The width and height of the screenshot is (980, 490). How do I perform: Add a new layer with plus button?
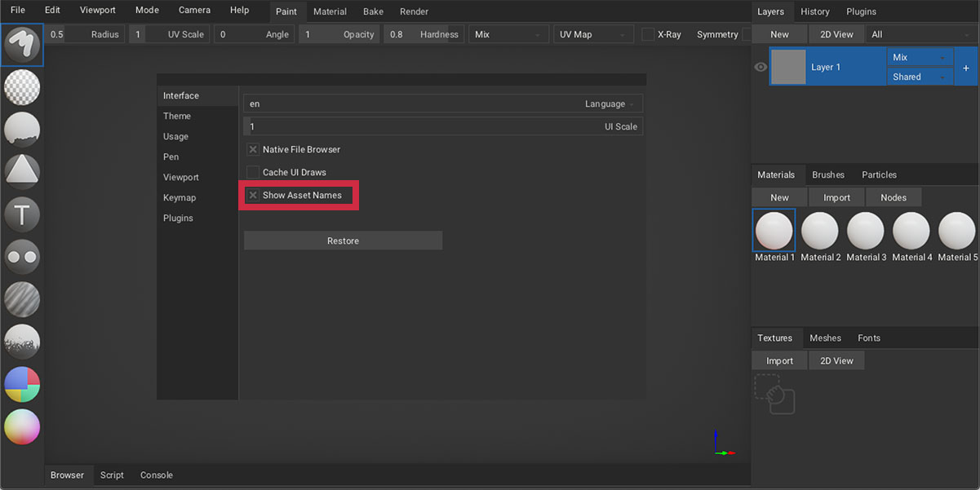click(966, 68)
